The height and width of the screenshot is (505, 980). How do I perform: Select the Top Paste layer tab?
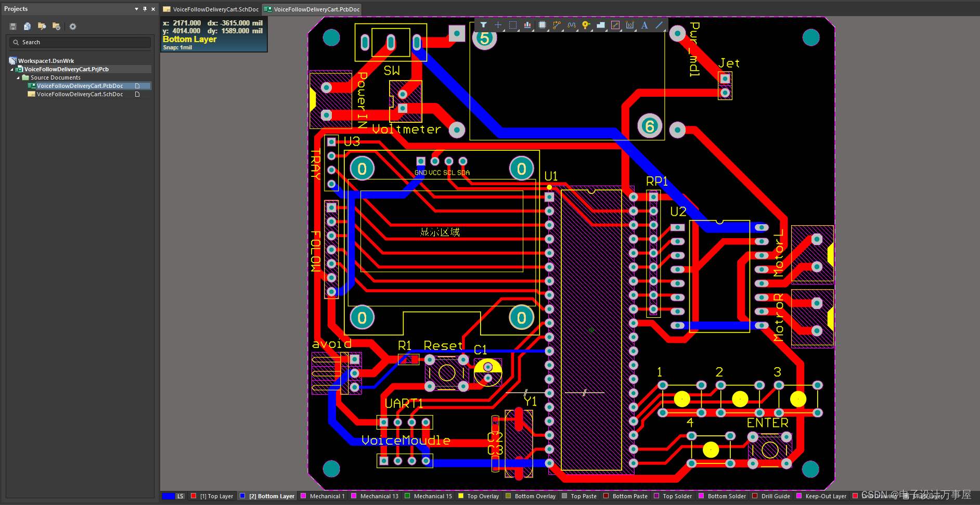point(579,496)
